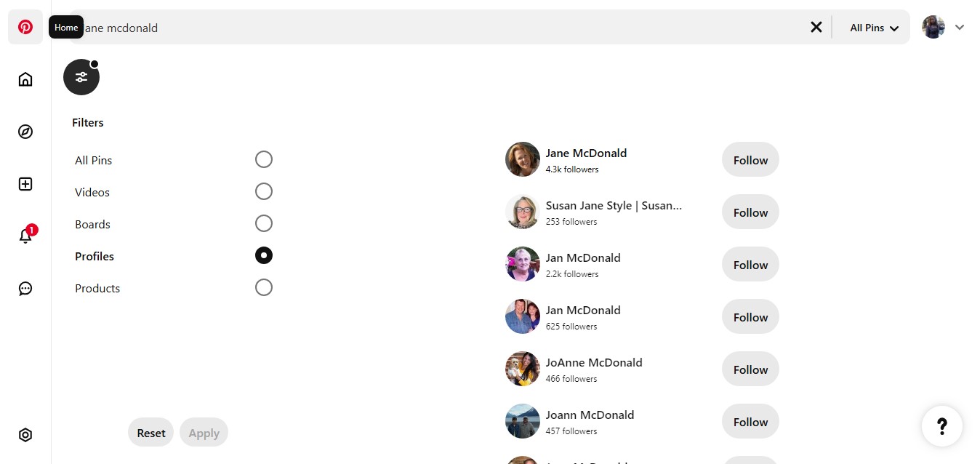Open messages with the chat icon
980x464 pixels.
tap(25, 289)
